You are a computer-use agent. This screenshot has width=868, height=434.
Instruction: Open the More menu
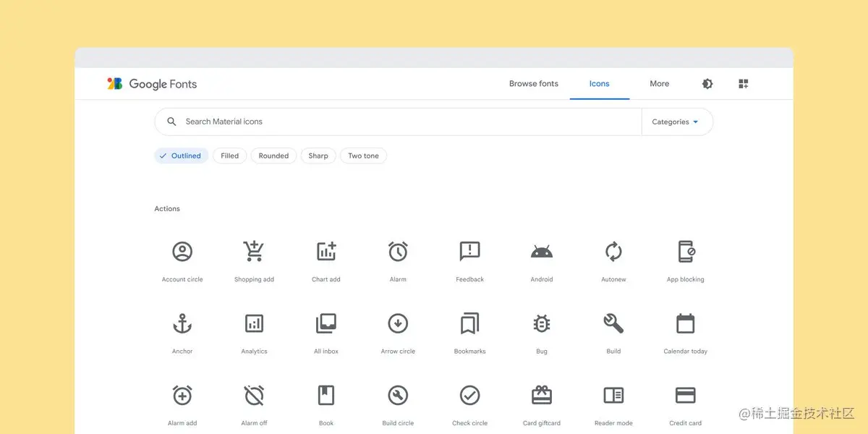point(659,83)
